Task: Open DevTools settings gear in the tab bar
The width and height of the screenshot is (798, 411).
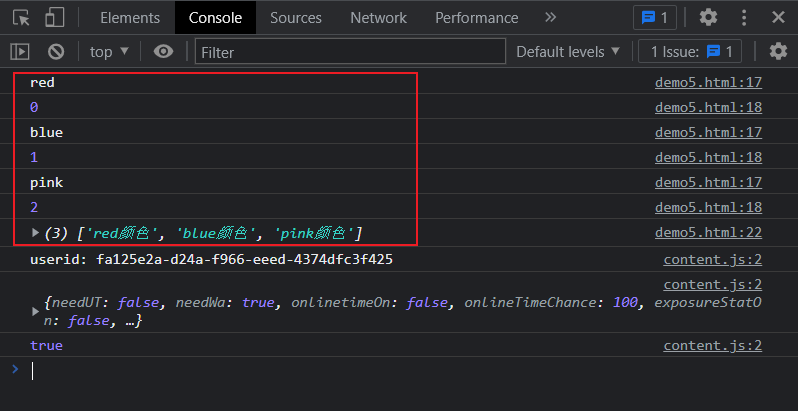Action: click(x=708, y=17)
